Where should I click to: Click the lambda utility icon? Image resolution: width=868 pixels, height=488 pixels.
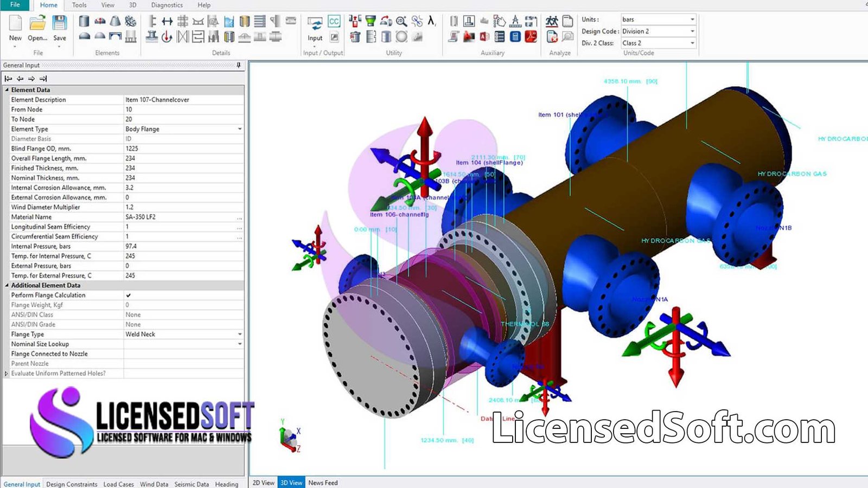(432, 21)
